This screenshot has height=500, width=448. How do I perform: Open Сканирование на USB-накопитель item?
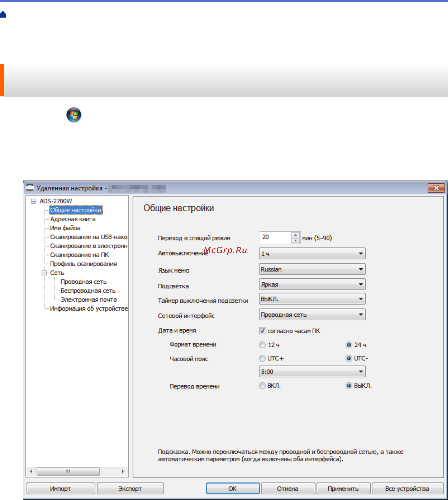(x=89, y=237)
